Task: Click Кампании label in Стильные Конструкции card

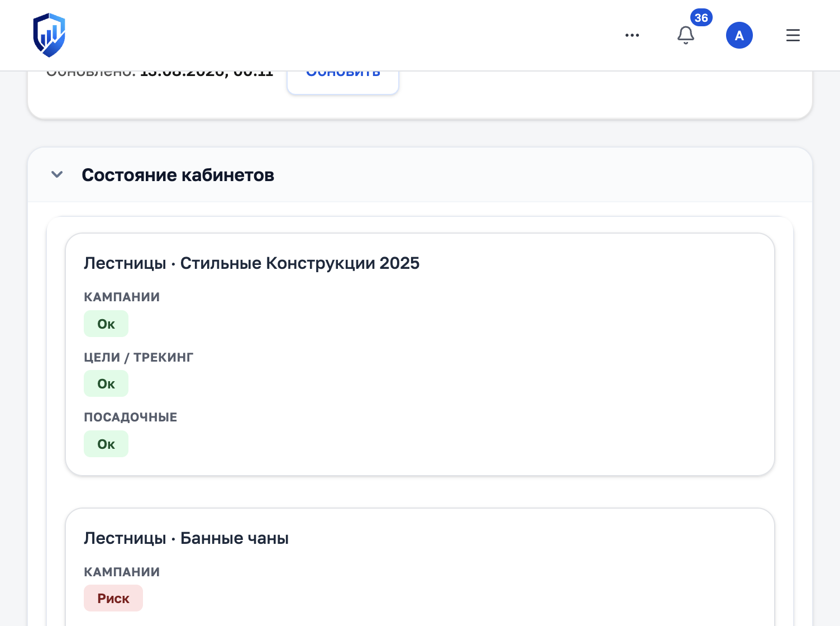Action: [x=122, y=297]
